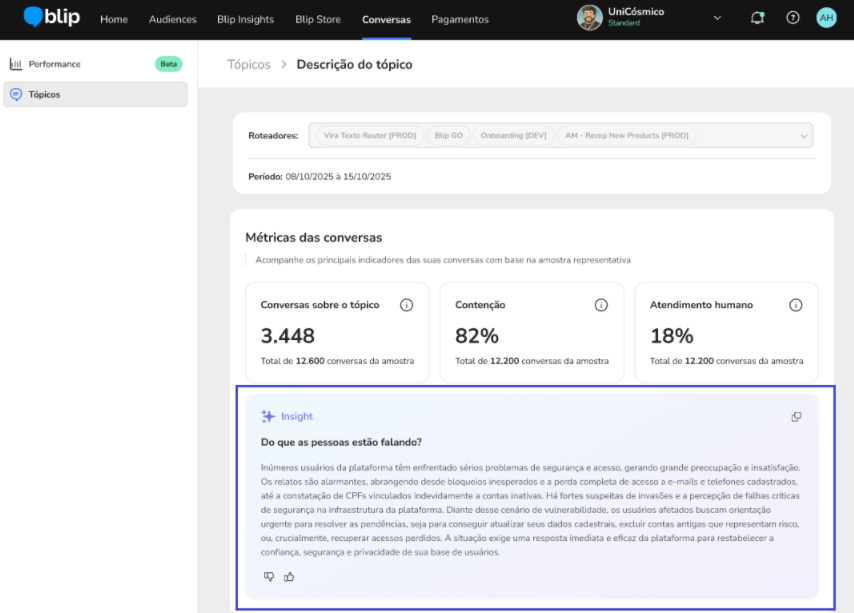Copy the insight text with copy icon
This screenshot has width=854, height=613.
coord(796,417)
